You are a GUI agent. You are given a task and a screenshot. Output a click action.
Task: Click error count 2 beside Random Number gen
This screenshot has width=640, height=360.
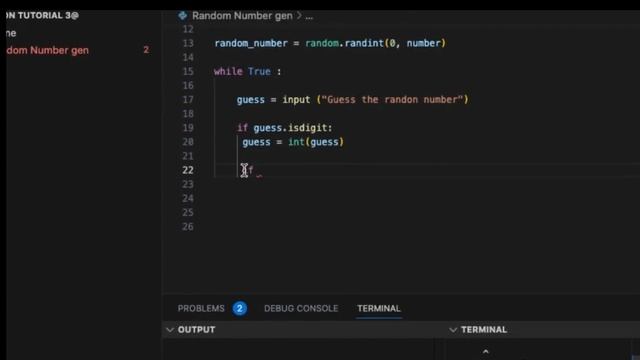point(146,50)
